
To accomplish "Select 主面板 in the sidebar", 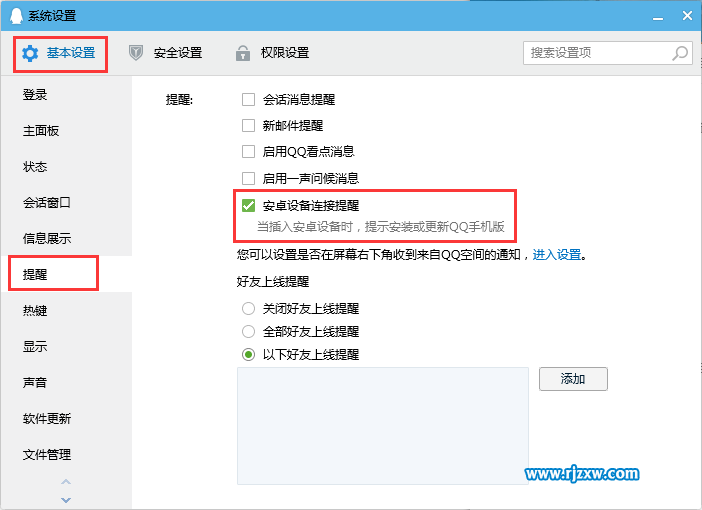I will [66, 131].
